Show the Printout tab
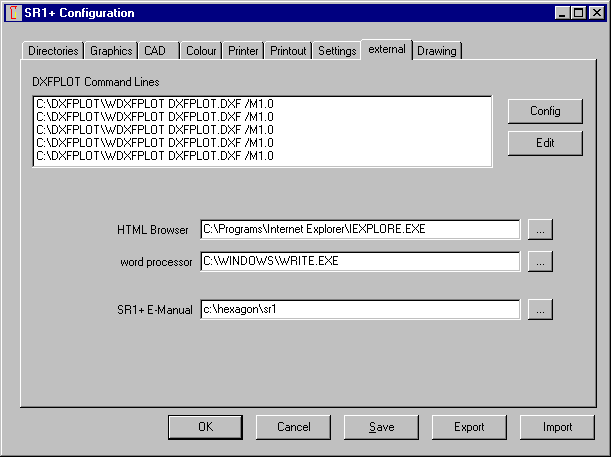Screen dimensions: 611x457 [288, 51]
